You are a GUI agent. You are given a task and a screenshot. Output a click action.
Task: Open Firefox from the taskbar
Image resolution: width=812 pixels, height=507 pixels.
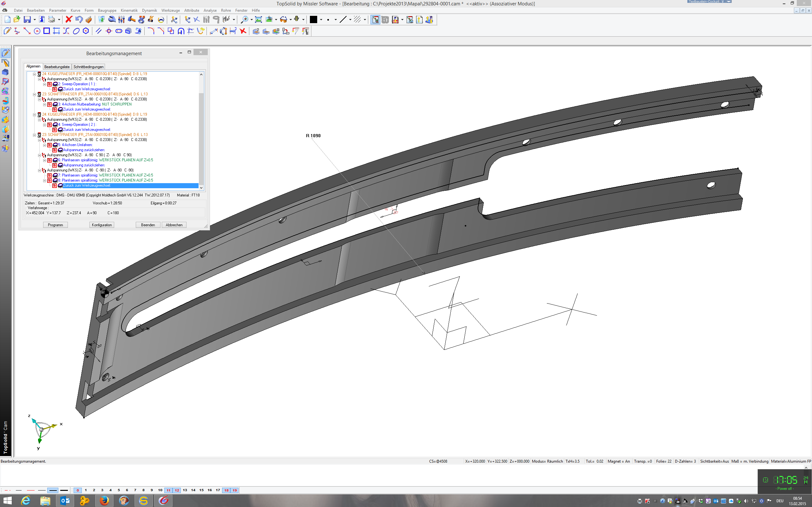(x=104, y=501)
